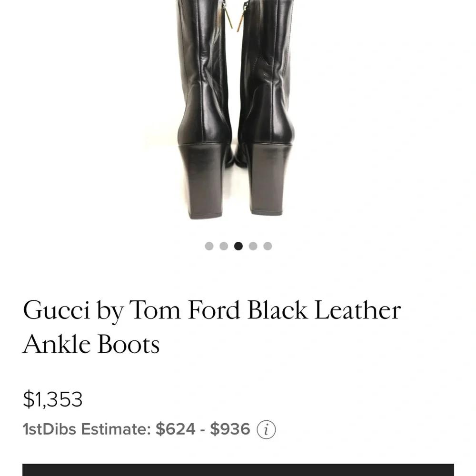Viewport: 476px width, 476px height.
Task: Click the fifth carousel navigation dot
Action: [268, 246]
